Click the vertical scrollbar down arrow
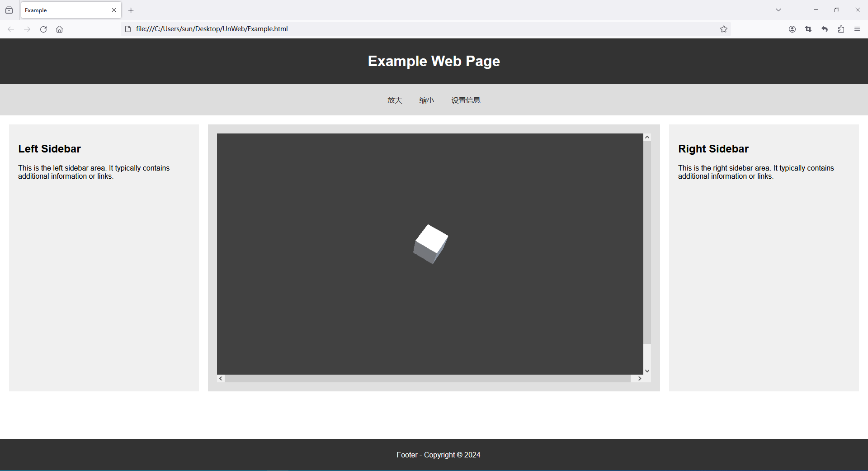Screen dimensions: 868x471 pyautogui.click(x=647, y=371)
